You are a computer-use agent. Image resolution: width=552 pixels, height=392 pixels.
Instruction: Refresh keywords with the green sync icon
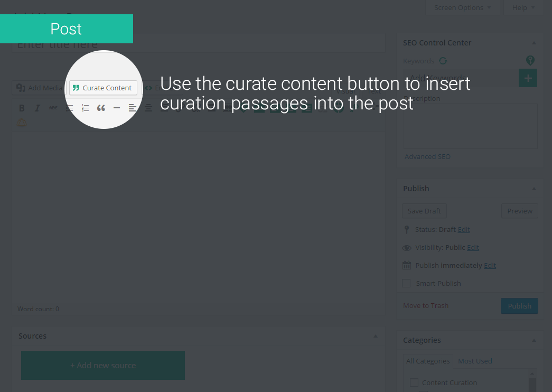443,61
